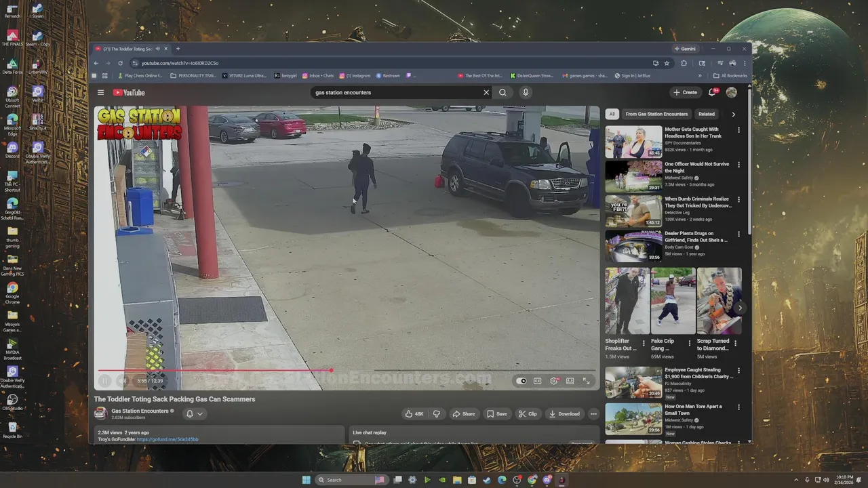868x488 pixels.
Task: Open options for Mother Gets Caught video
Action: (x=739, y=129)
